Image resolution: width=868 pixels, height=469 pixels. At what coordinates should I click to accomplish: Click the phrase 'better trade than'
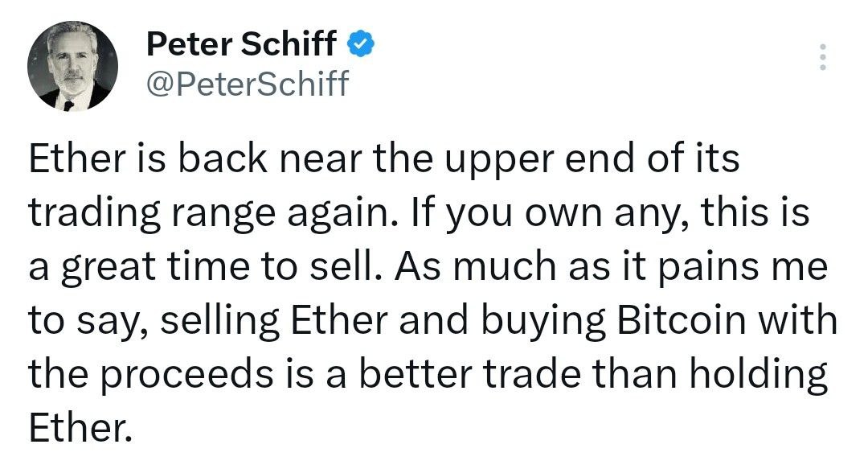(x=518, y=374)
